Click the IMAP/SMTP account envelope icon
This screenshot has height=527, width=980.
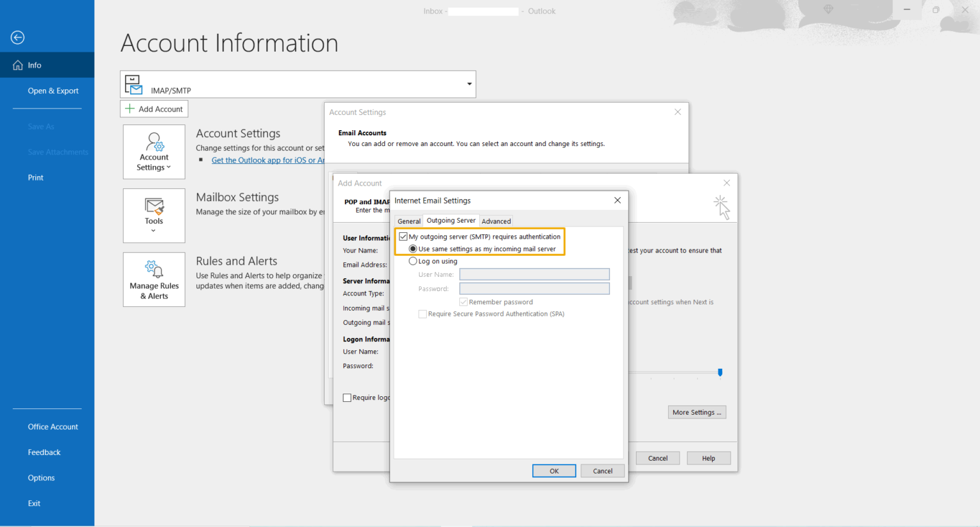click(x=133, y=84)
